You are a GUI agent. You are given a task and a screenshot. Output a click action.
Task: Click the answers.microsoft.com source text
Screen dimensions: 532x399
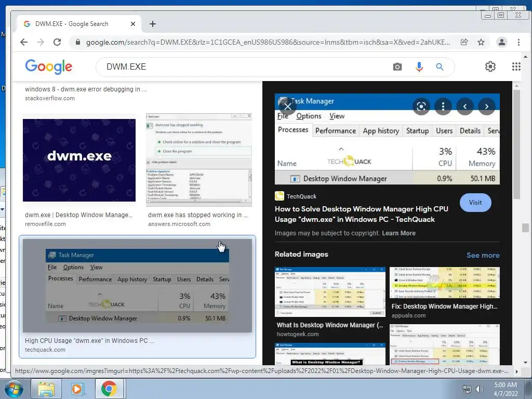coord(179,224)
